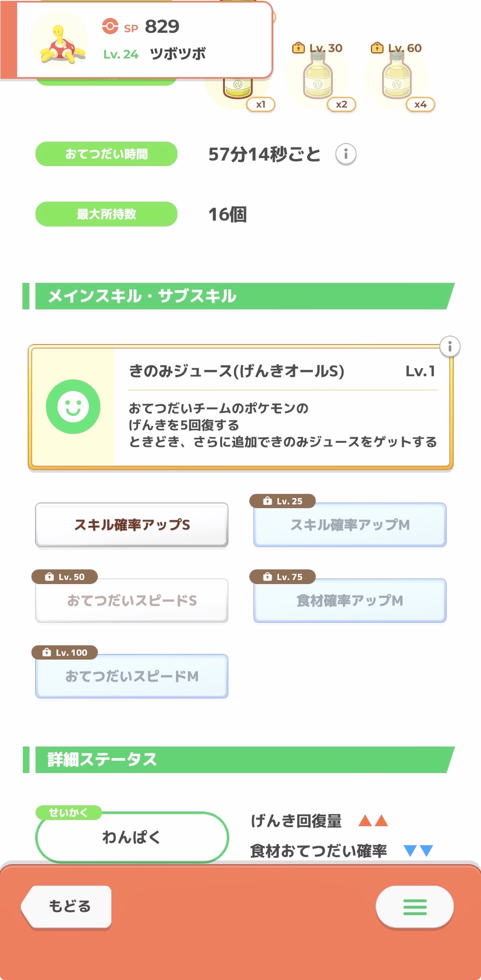Viewport: 481px width, 980px height.
Task: Select locked おてつだいスピードM sub skill
Action: click(x=132, y=676)
